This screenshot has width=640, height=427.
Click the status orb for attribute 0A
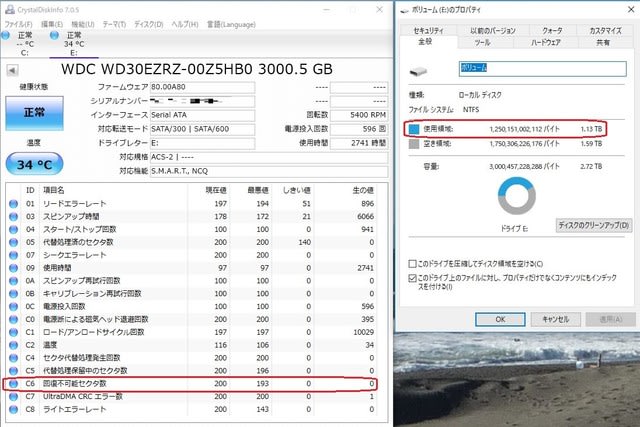(x=13, y=281)
